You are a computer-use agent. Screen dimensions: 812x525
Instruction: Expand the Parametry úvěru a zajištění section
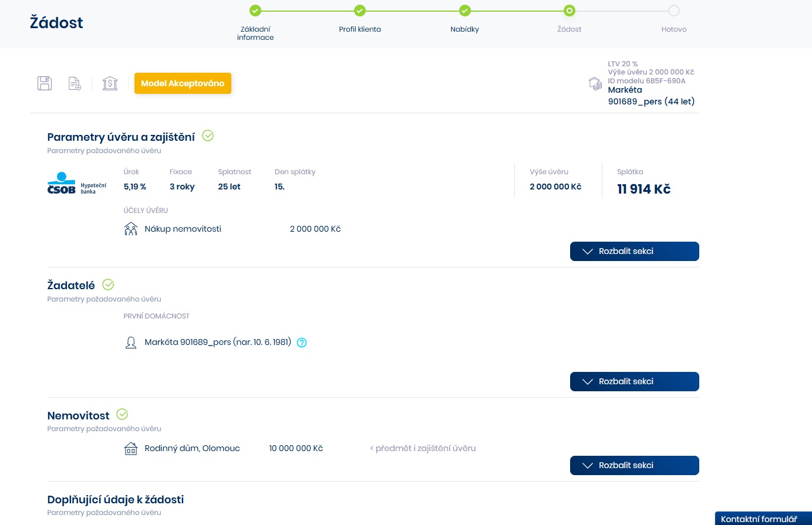point(634,251)
